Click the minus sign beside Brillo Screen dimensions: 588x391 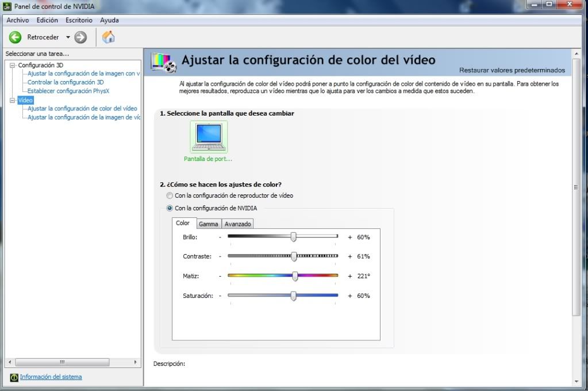coord(220,237)
